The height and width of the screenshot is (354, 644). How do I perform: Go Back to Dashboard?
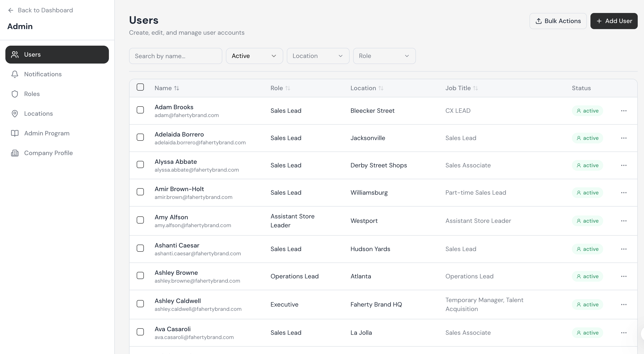(40, 10)
